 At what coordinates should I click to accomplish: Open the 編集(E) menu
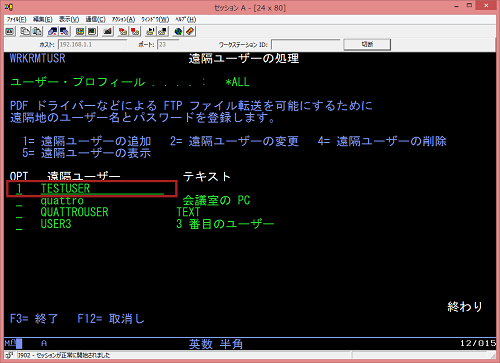point(43,19)
